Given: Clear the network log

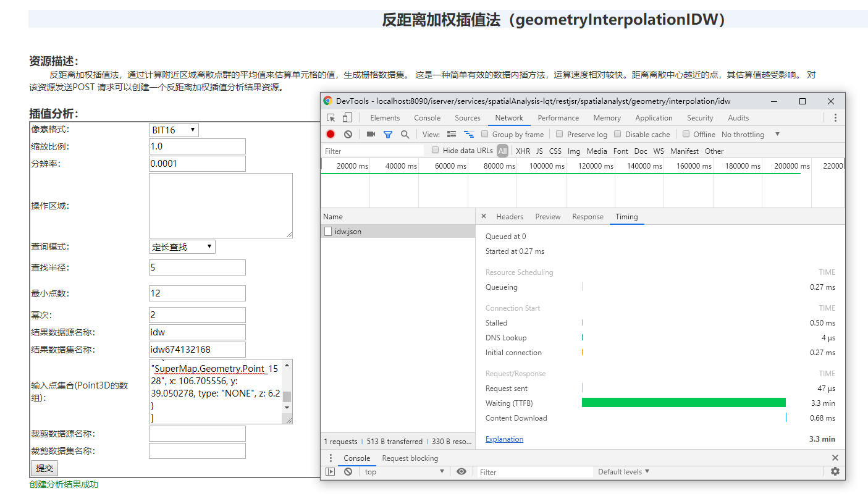Looking at the screenshot, I should coord(348,134).
